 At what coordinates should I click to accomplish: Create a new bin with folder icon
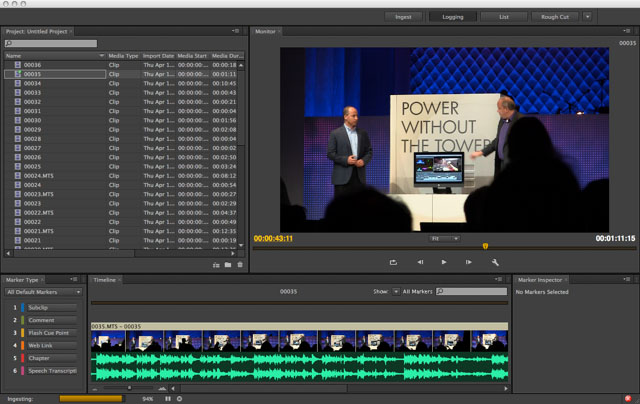click(x=228, y=265)
